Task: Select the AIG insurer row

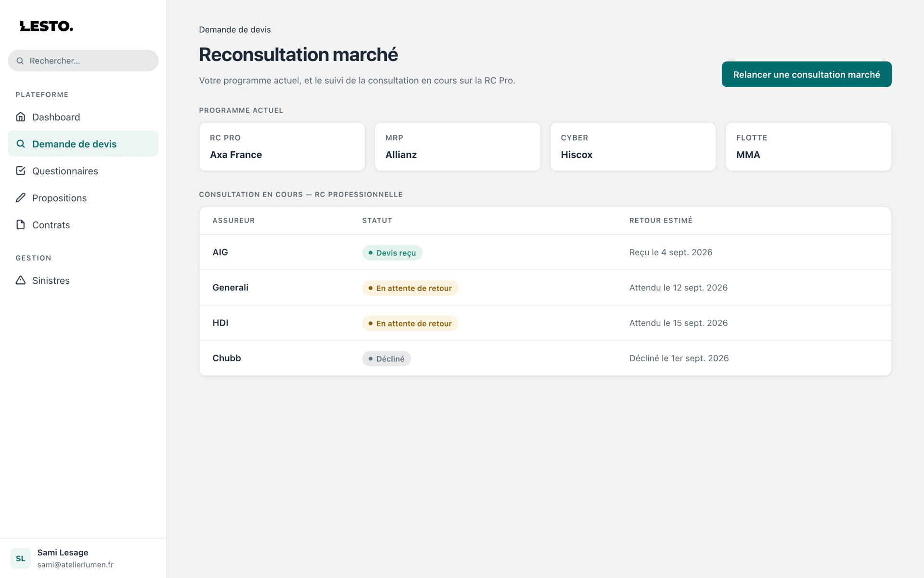Action: point(545,252)
